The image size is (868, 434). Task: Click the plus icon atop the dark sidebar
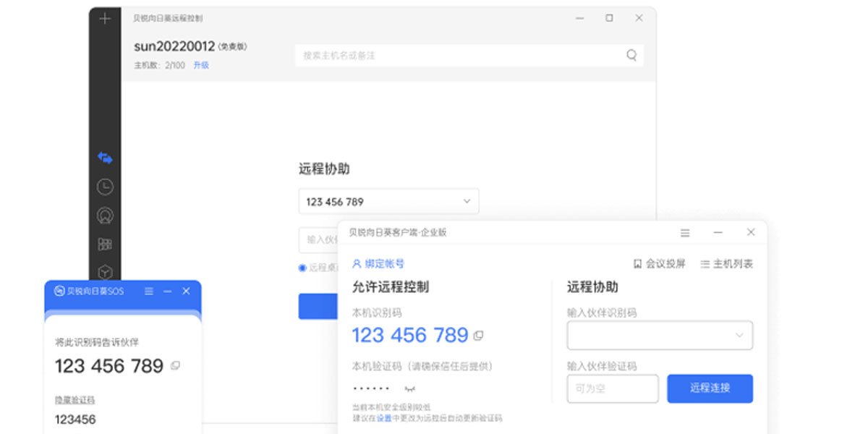105,19
